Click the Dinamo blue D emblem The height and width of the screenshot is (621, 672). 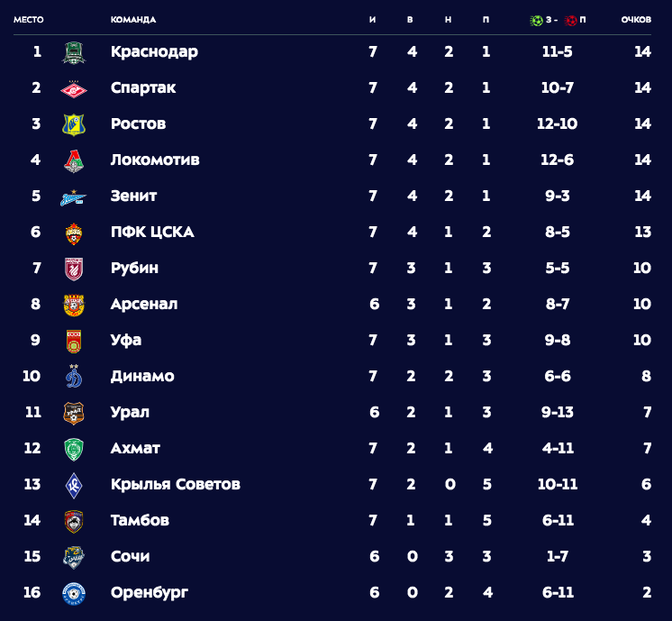[x=74, y=376]
